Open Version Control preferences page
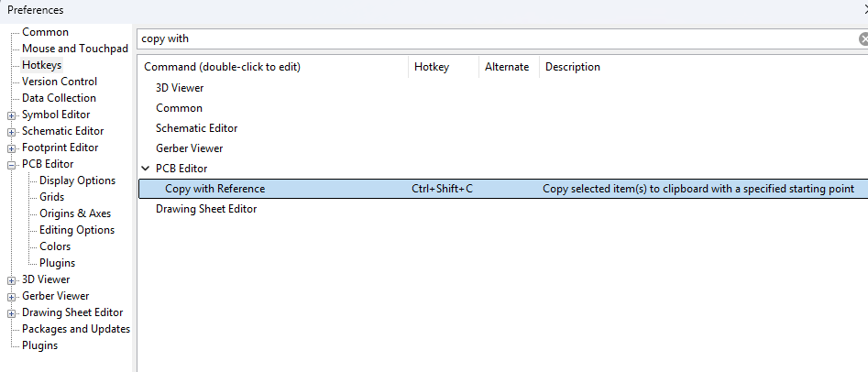Screen dimensions: 868x372 click(60, 82)
